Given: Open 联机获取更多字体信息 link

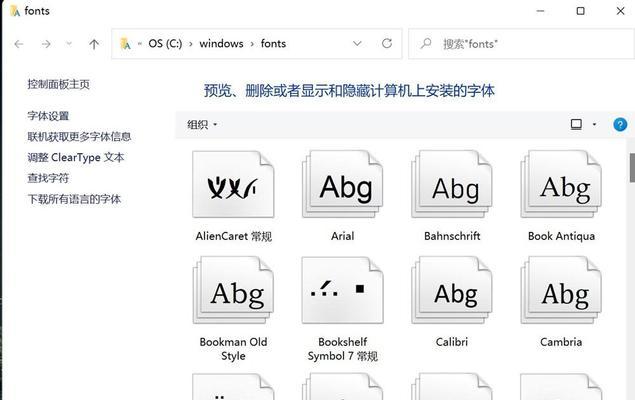Looking at the screenshot, I should (x=79, y=137).
